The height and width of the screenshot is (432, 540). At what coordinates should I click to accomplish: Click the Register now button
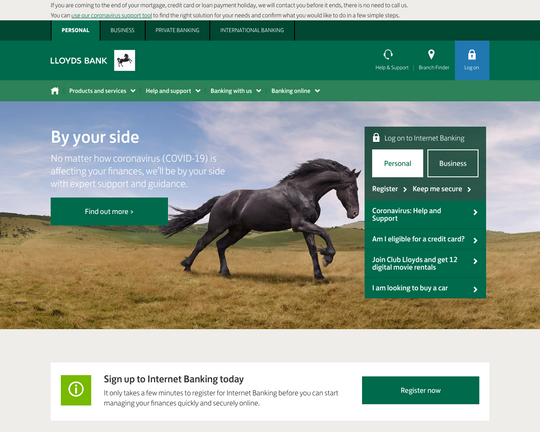pyautogui.click(x=420, y=390)
